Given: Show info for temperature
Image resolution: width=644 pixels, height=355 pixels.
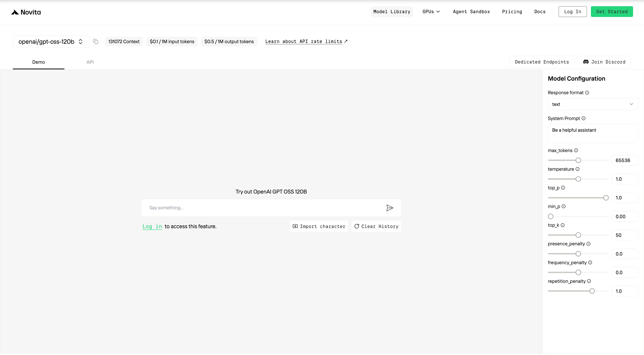Looking at the screenshot, I should pos(578,169).
